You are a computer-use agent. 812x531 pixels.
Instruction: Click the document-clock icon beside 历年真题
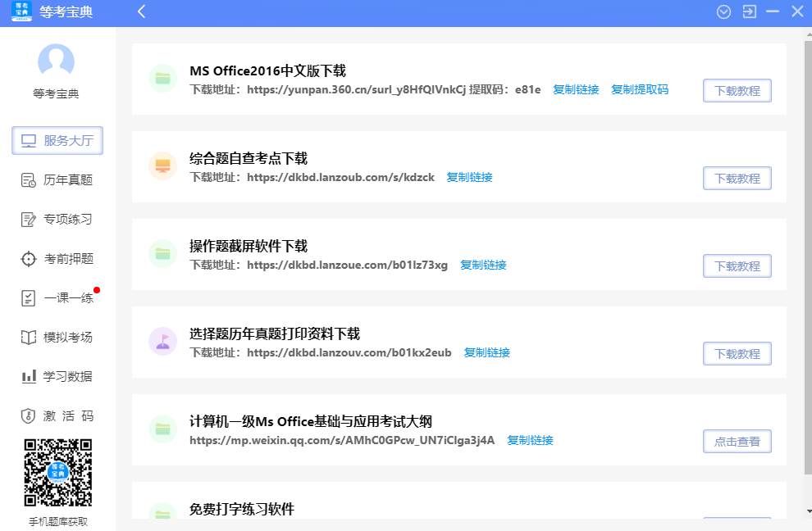(29, 180)
